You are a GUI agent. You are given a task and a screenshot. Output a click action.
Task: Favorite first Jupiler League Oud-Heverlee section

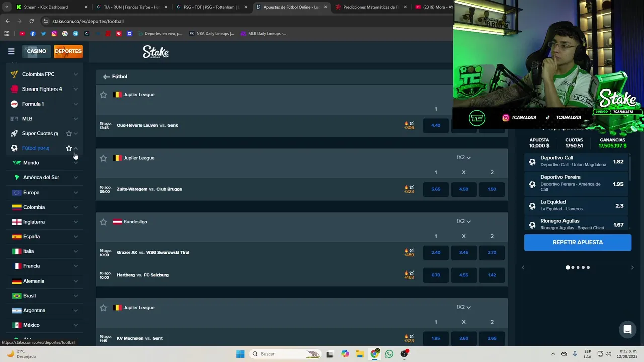tap(103, 95)
